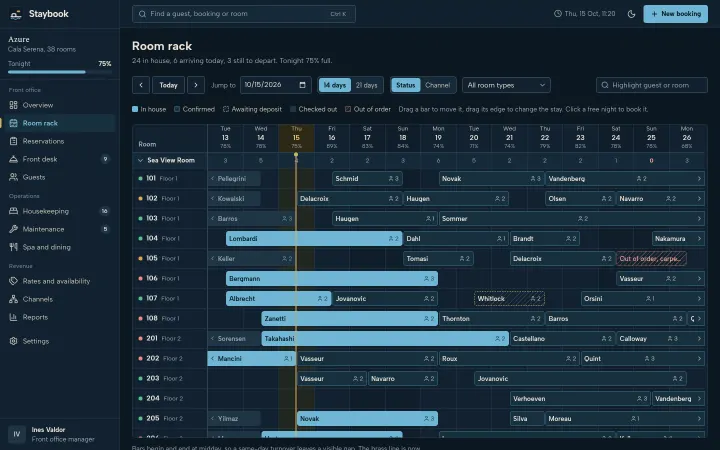
Task: Click the Staybook logo icon
Action: (x=16, y=14)
